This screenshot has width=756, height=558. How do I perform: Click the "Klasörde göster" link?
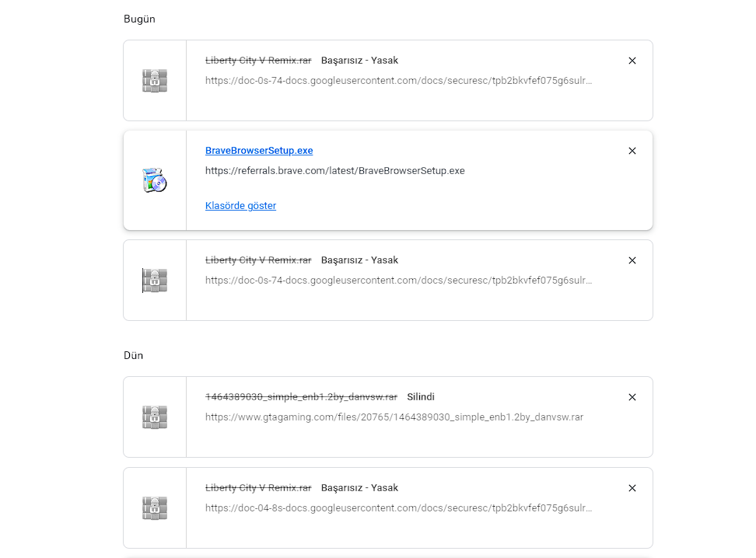[x=240, y=206]
